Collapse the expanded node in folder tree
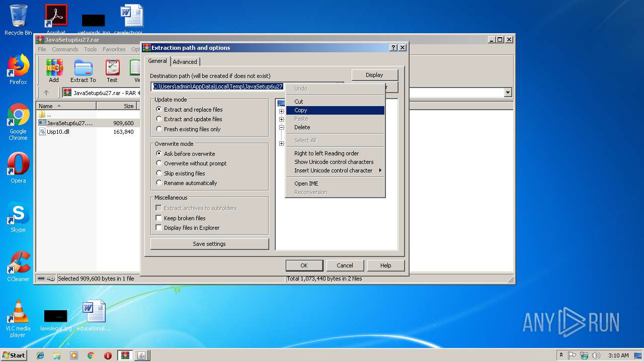The width and height of the screenshot is (644, 362). (282, 128)
